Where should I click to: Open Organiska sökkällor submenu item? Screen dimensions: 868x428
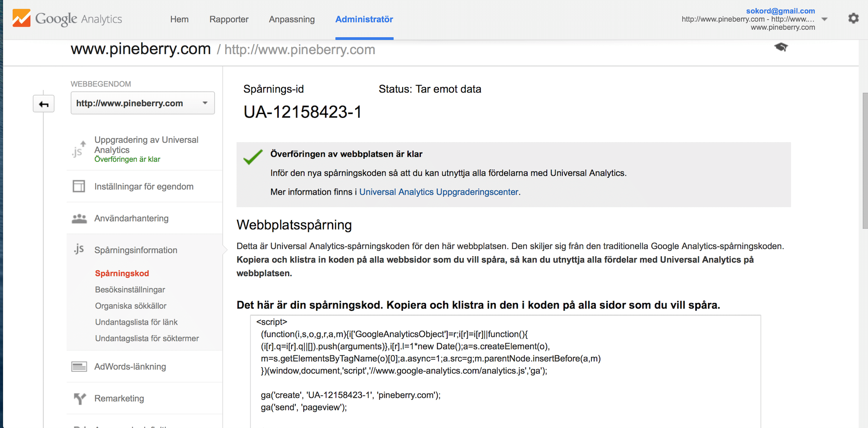[131, 306]
